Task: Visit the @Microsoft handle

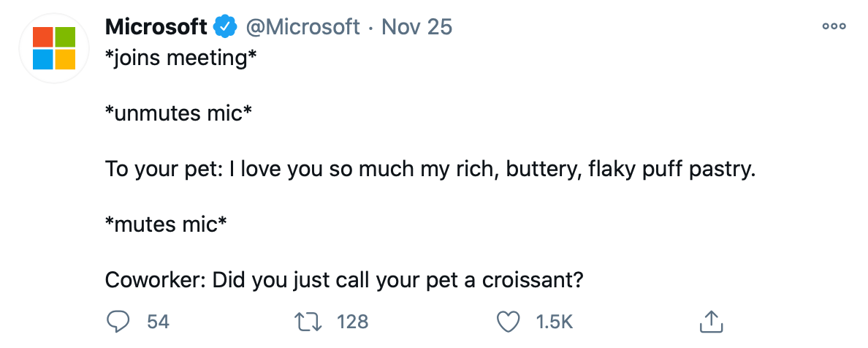Action: coord(303,27)
